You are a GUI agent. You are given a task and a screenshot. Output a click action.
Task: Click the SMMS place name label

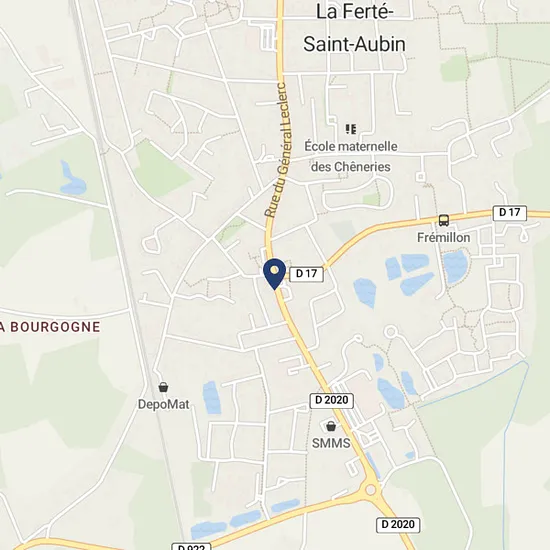[x=331, y=443]
